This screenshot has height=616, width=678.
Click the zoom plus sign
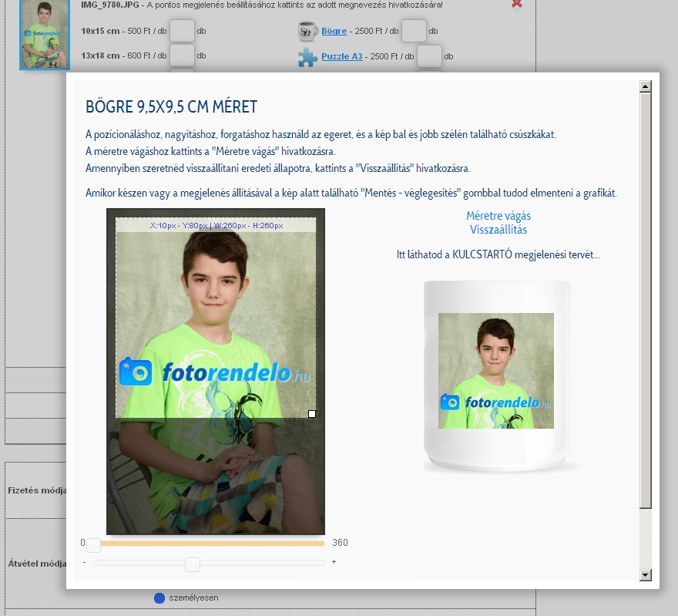[334, 562]
